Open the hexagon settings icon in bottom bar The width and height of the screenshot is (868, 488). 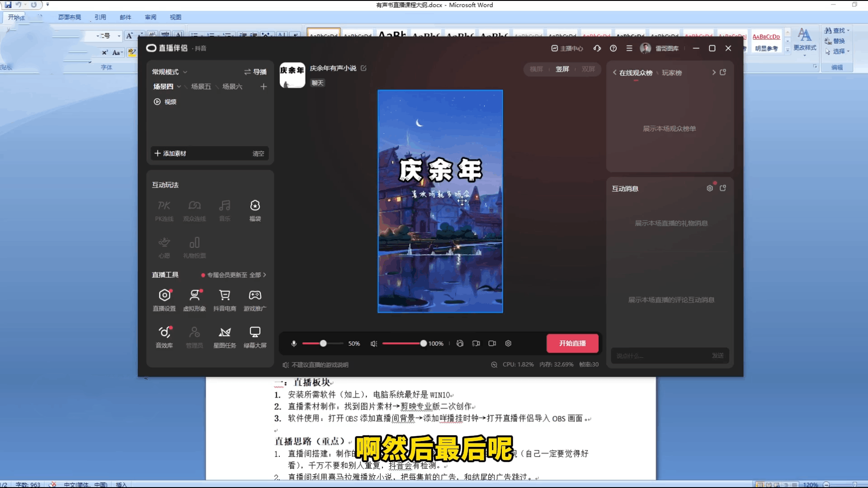point(508,343)
